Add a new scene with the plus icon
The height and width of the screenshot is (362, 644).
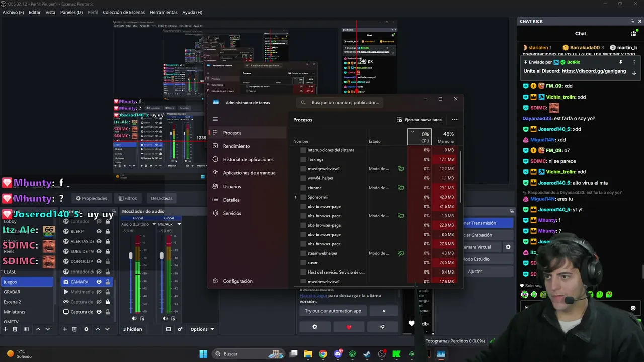pyautogui.click(x=5, y=329)
